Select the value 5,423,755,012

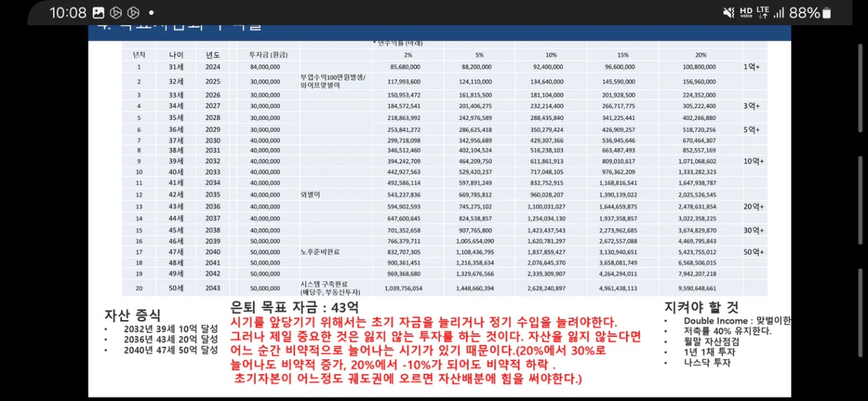coord(698,252)
